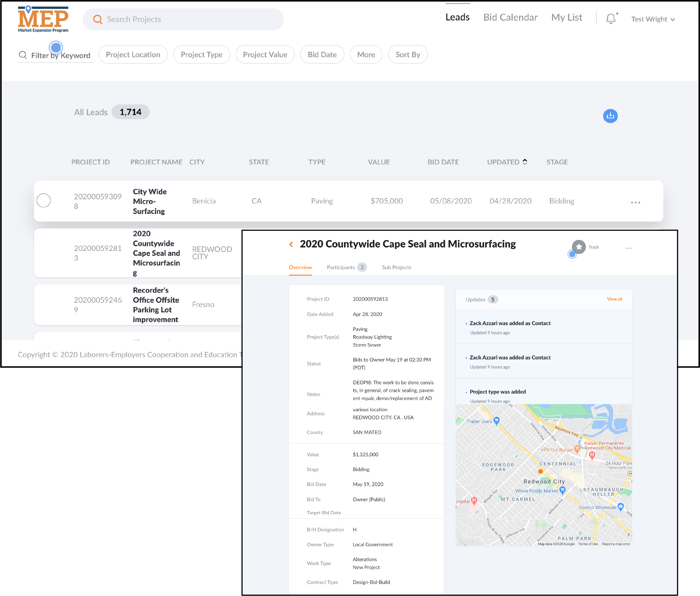The height and width of the screenshot is (596, 700).
Task: Click the Project ID value 202000592813
Action: 370,299
